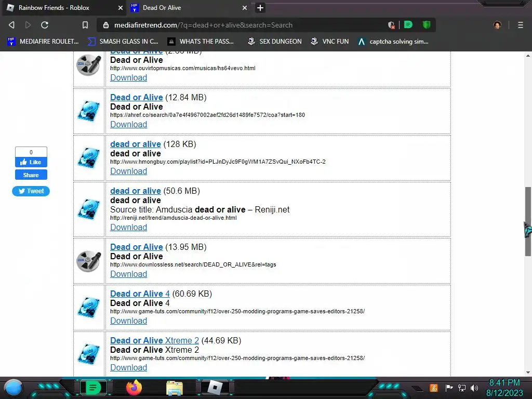This screenshot has height=399, width=532.
Task: Click the microphone file icon beside ouvirtopmusicas result
Action: [88, 65]
